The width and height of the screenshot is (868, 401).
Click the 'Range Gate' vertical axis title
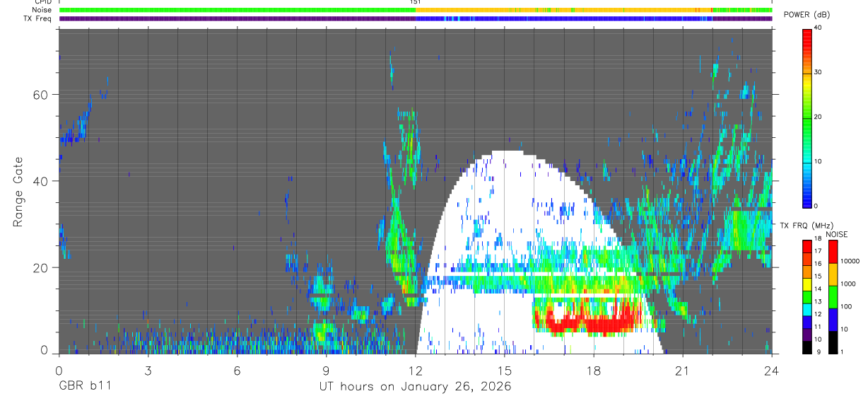click(18, 193)
